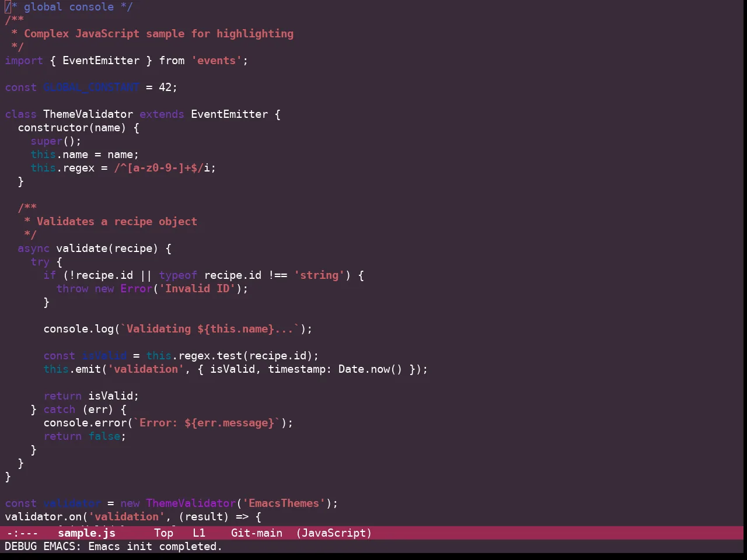
Task: Click on constructor(name) method
Action: coord(72,128)
